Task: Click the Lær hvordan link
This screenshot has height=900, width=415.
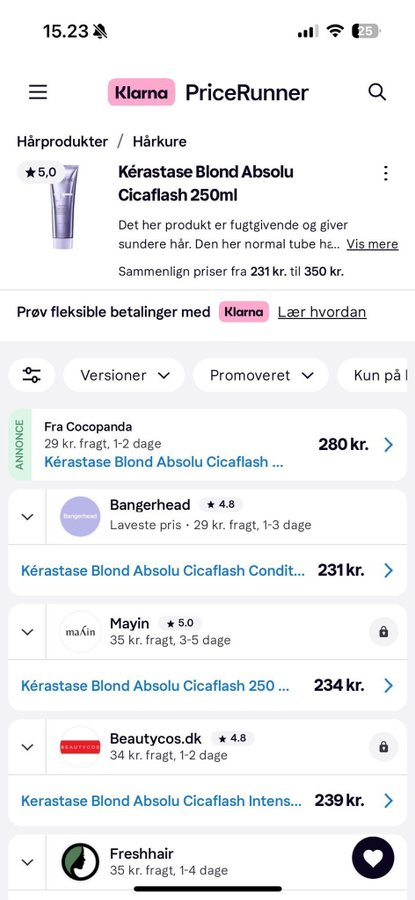Action: 322,312
